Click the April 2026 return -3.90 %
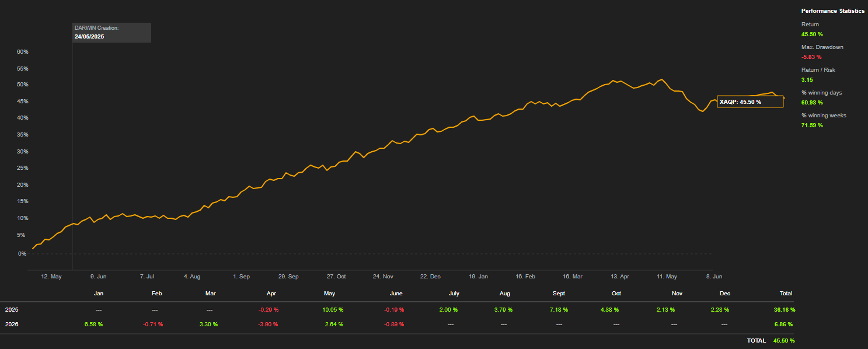Image resolution: width=868 pixels, height=349 pixels. click(269, 324)
